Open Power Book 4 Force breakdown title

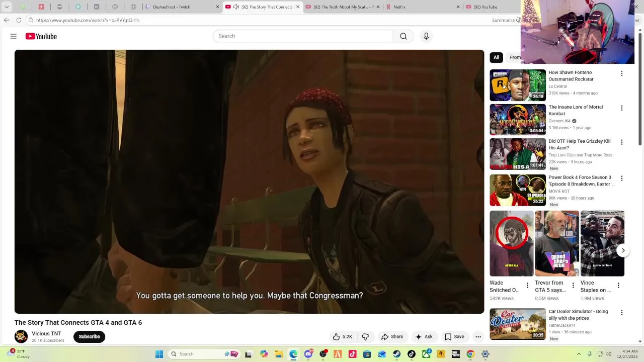(x=581, y=181)
